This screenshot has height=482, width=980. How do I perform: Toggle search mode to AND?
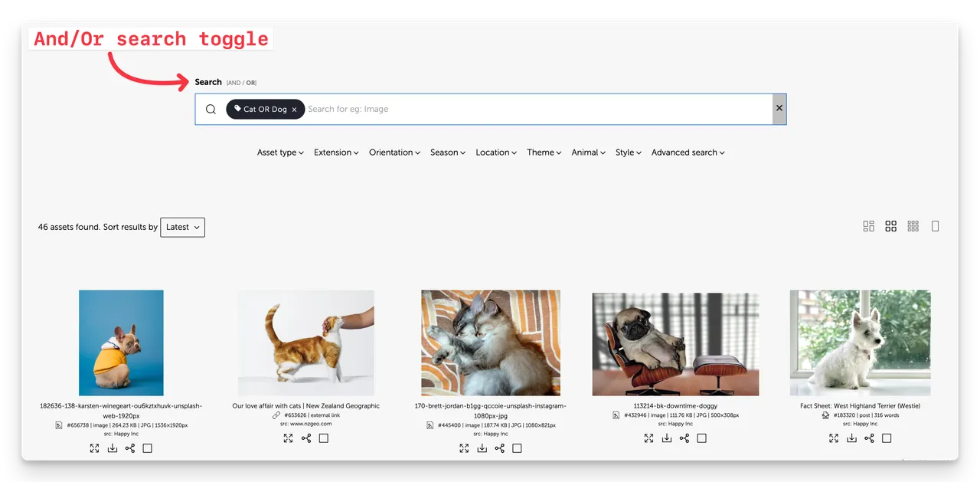(234, 83)
